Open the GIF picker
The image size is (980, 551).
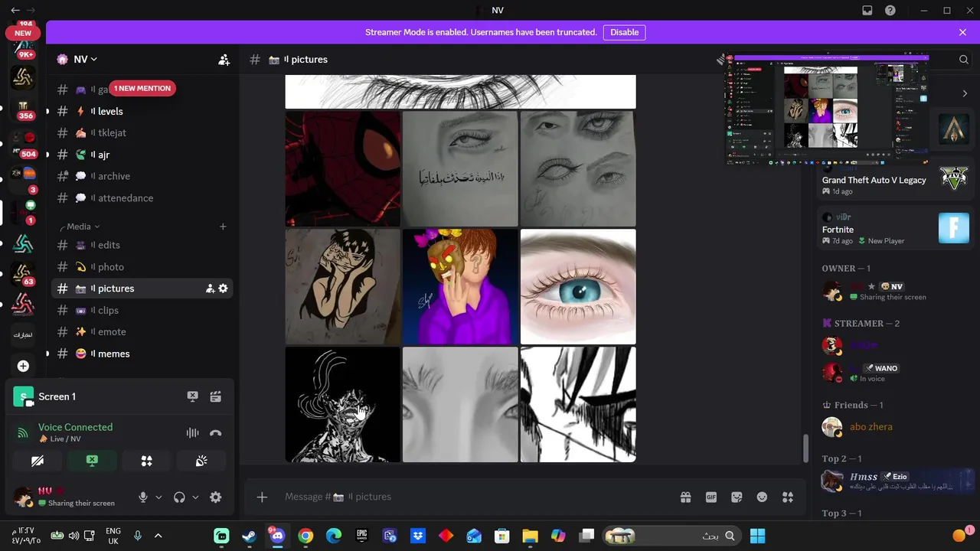711,497
